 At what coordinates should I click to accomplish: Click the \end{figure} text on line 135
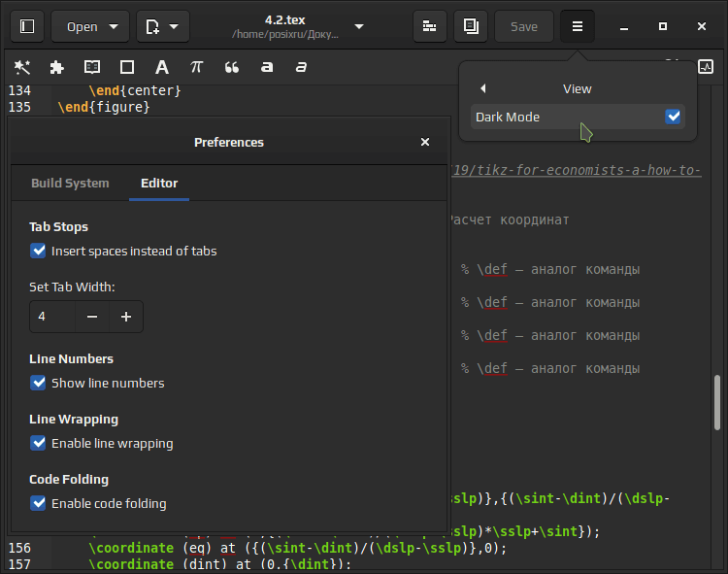[104, 107]
